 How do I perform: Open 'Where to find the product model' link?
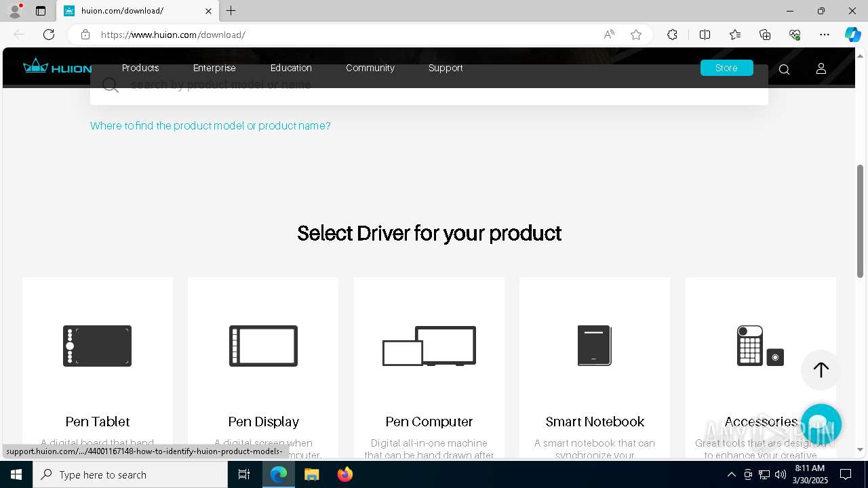[x=210, y=125]
